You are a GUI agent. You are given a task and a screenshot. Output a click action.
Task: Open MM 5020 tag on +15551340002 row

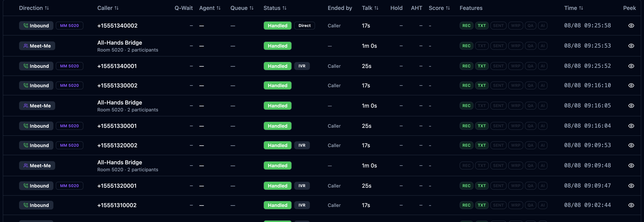(x=69, y=26)
